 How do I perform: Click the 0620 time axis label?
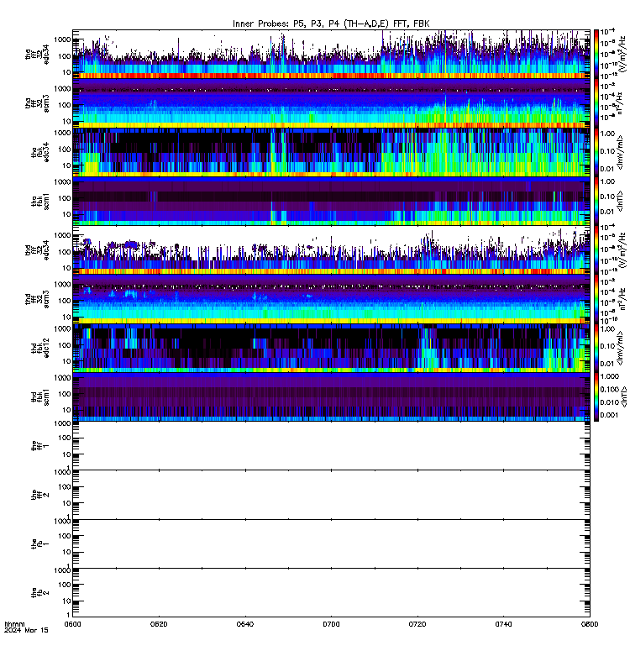[159, 624]
